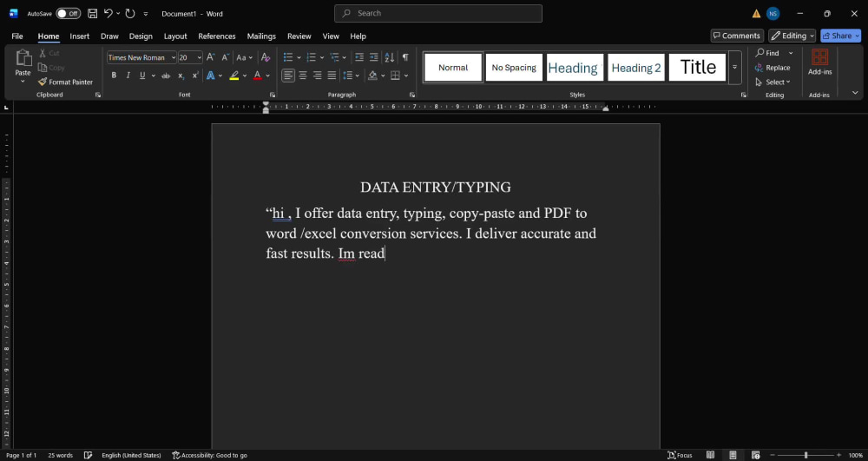Screen dimensions: 868x461
Task: Click the Comments button
Action: pos(737,36)
